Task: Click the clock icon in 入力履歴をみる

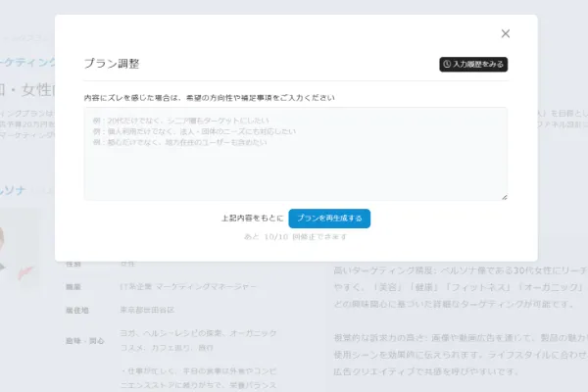Action: click(448, 65)
